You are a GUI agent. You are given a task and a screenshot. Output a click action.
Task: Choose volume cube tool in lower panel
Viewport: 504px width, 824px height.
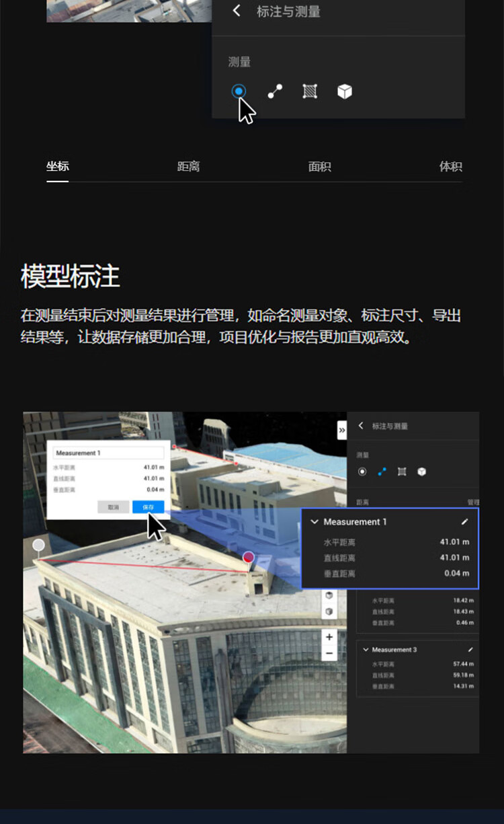[x=421, y=472]
